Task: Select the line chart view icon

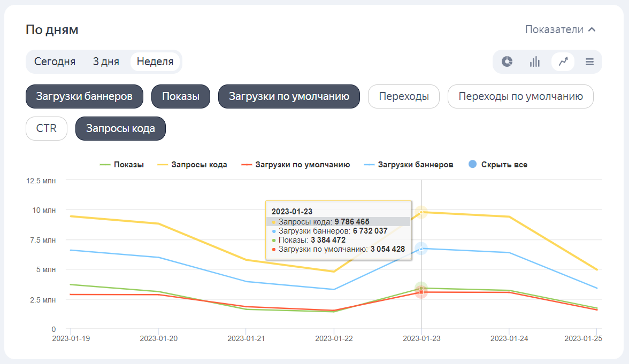Action: (563, 61)
